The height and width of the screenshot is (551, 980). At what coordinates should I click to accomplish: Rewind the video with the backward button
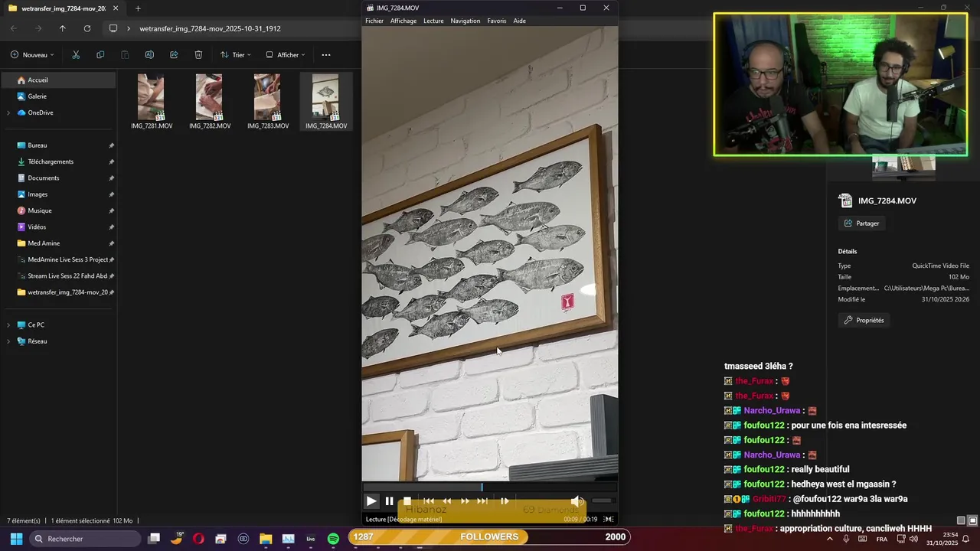(447, 501)
